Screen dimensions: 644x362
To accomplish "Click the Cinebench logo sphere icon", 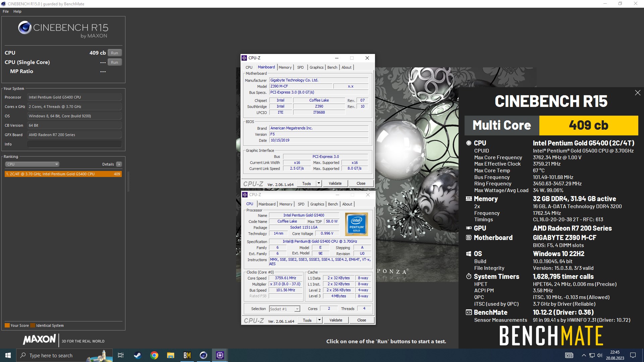I will point(25,28).
